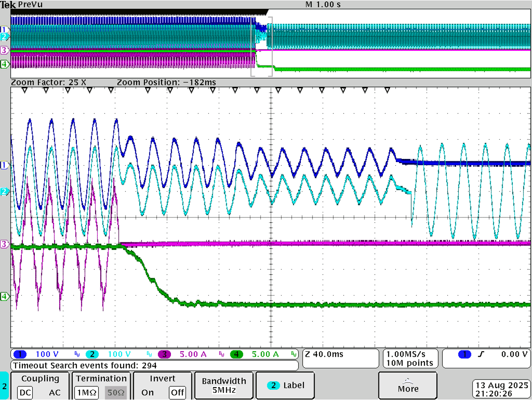Switch coupling to AC
The height and width of the screenshot is (400, 532).
click(x=54, y=392)
